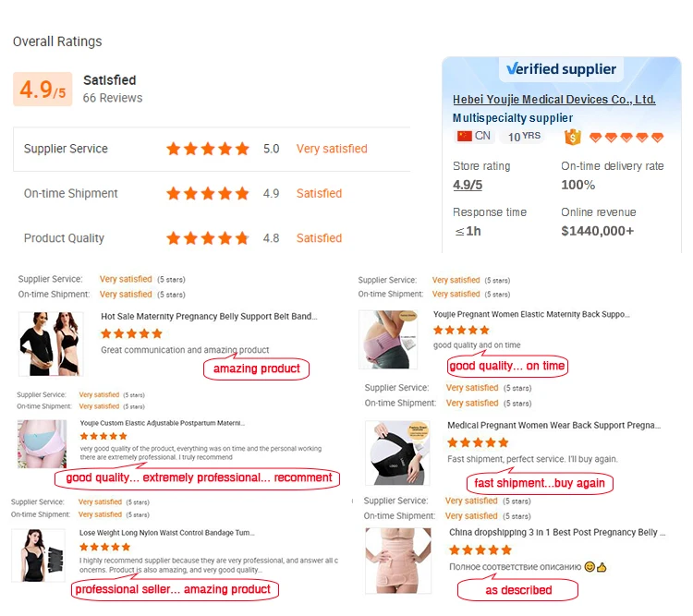Click the Supplier Service five-star rating

coord(208,149)
